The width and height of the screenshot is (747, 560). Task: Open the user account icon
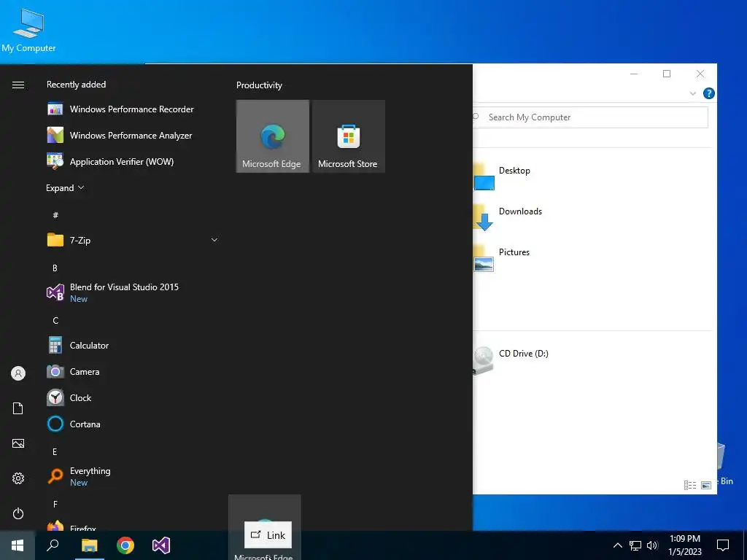click(x=18, y=373)
